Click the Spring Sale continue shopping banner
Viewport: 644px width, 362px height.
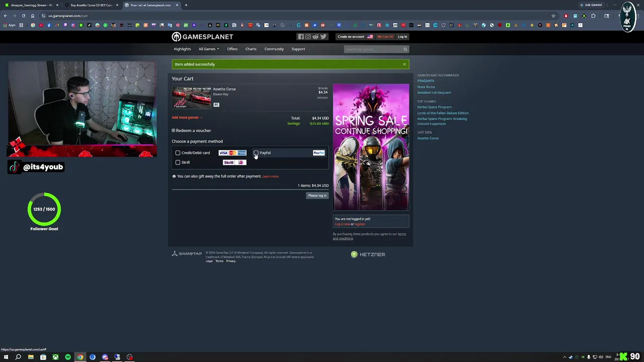coord(371,147)
